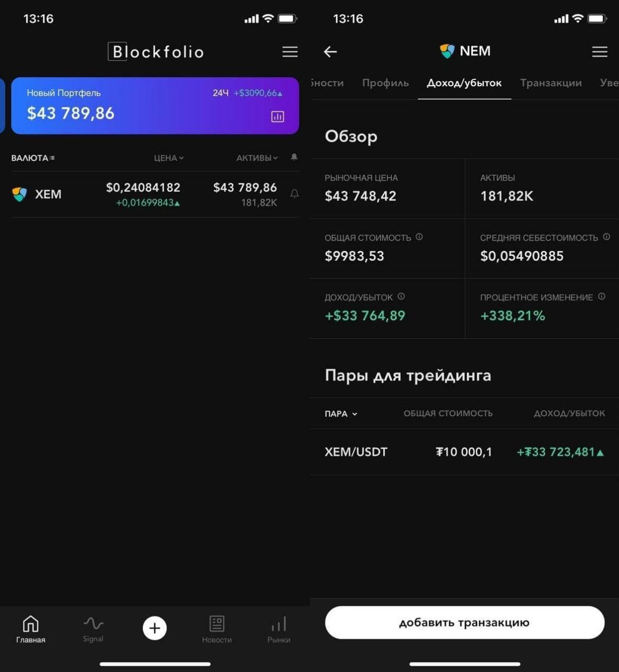Image resolution: width=619 pixels, height=672 pixels.
Task: Open the XEM/USDT trading pair row
Action: pyautogui.click(x=465, y=452)
